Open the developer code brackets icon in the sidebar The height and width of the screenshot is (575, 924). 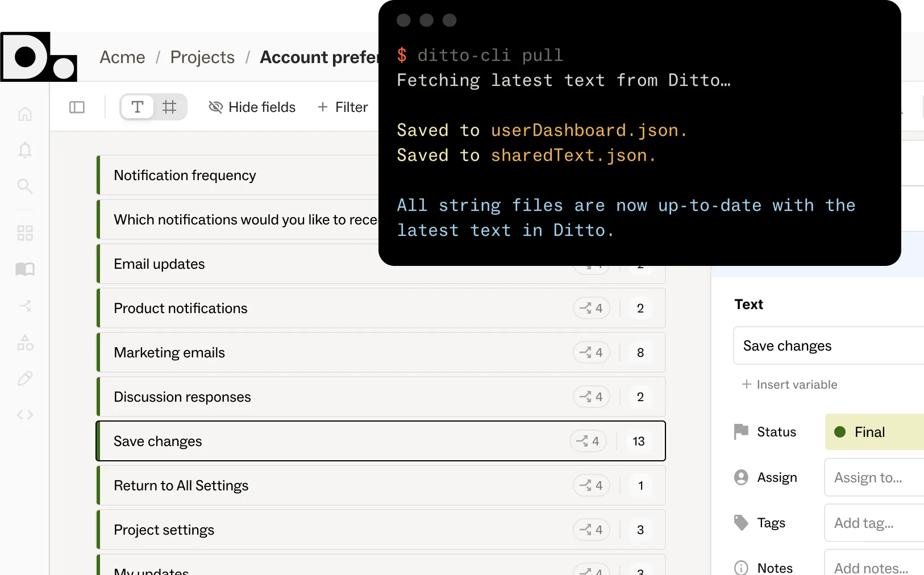coord(25,415)
